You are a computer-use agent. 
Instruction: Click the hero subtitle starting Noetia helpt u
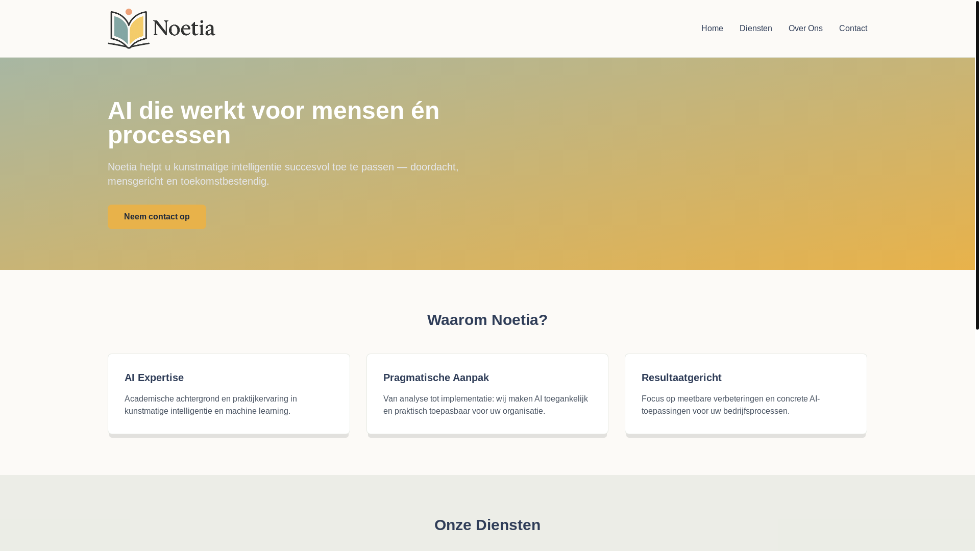(283, 174)
